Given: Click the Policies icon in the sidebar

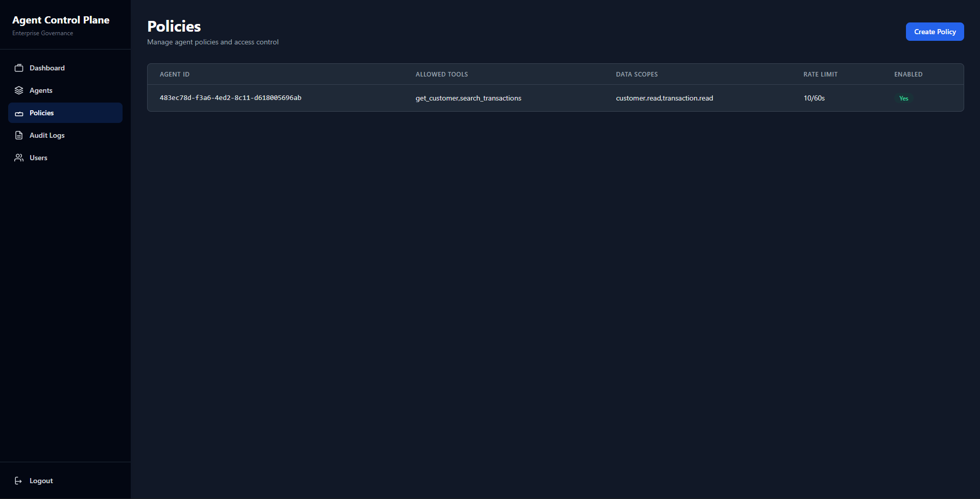Looking at the screenshot, I should pos(19,113).
